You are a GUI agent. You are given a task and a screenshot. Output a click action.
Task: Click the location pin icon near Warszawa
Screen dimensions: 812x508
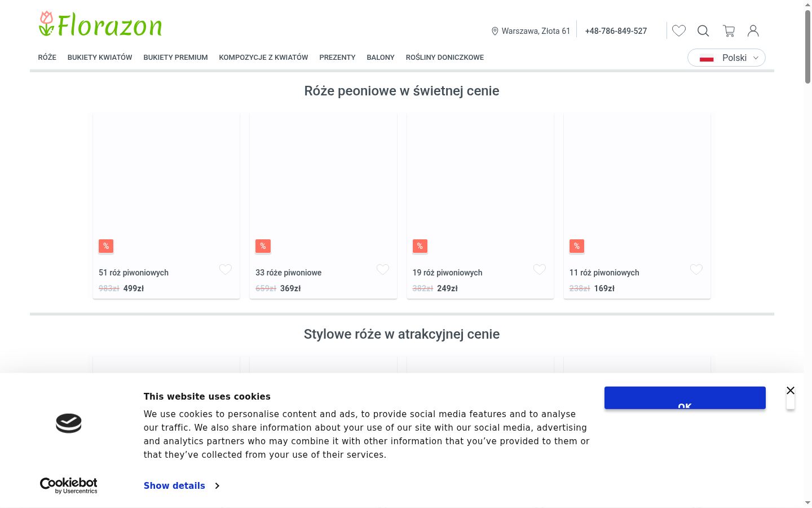click(495, 31)
